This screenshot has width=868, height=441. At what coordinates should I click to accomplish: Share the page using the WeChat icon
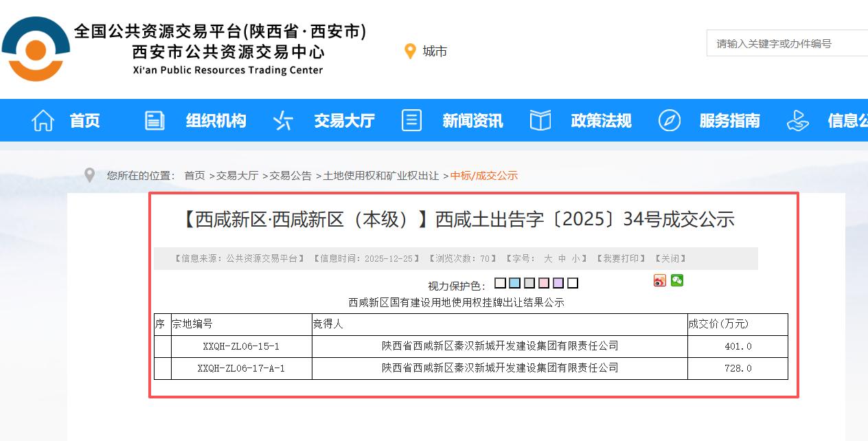coord(676,281)
